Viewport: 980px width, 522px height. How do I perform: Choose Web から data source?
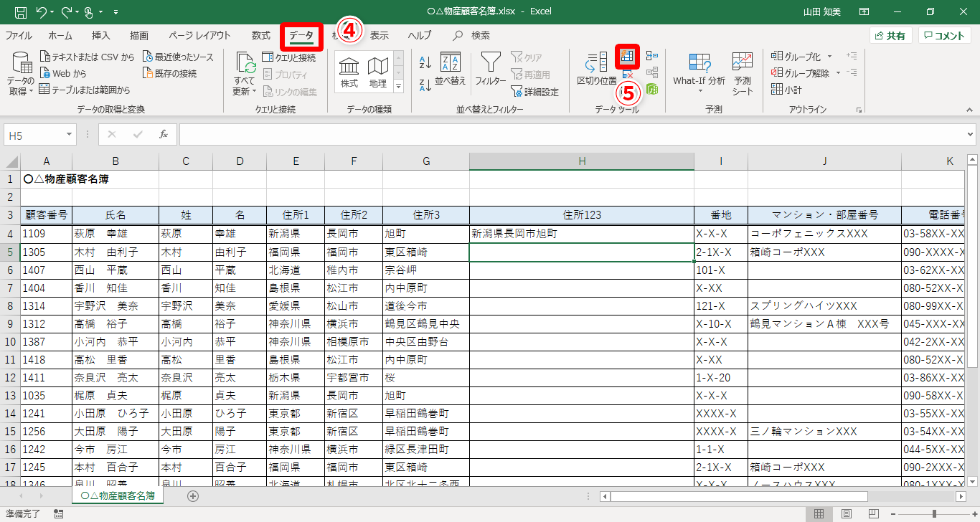click(63, 73)
